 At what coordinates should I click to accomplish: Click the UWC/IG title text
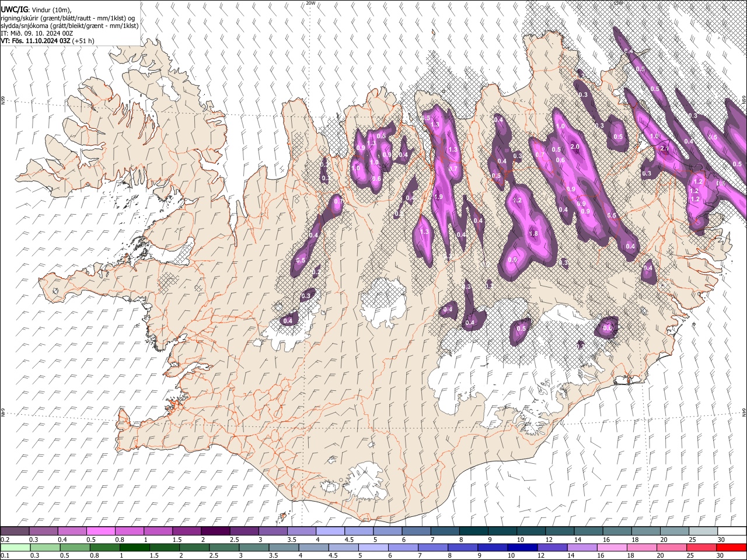tap(14, 10)
